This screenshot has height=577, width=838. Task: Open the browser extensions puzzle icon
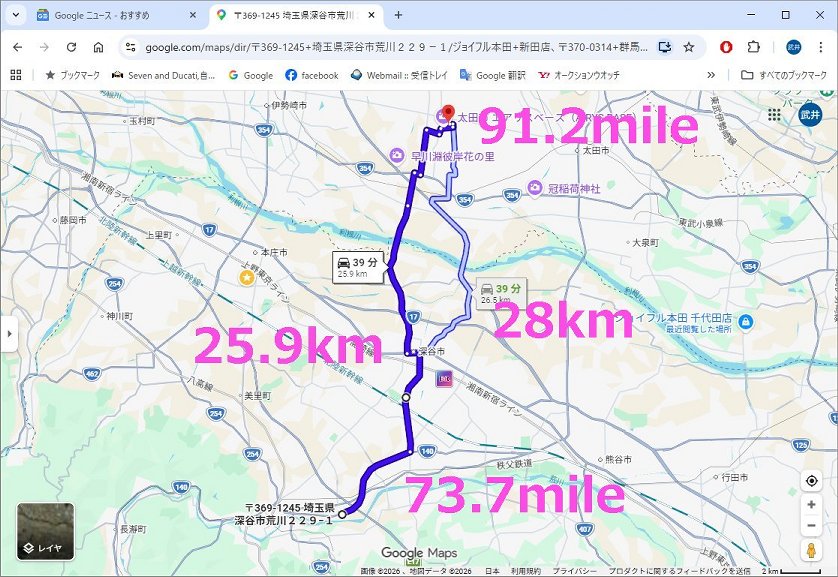pos(753,47)
